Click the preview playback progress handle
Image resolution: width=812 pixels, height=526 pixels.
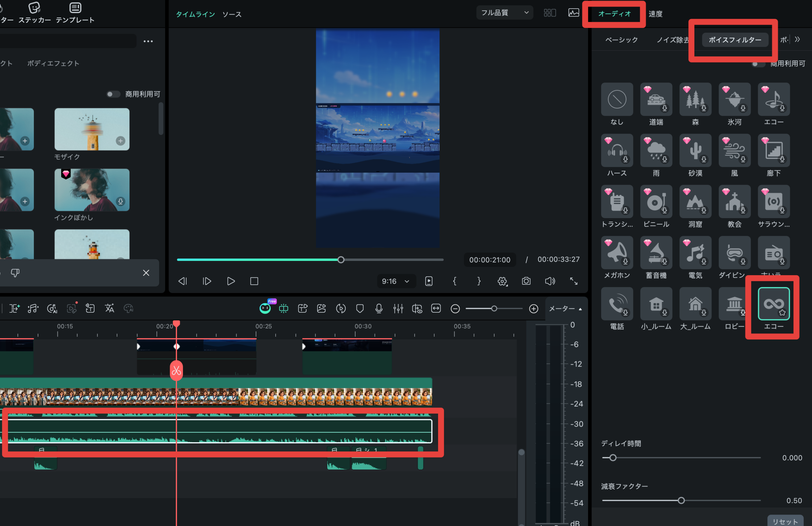[x=340, y=260]
